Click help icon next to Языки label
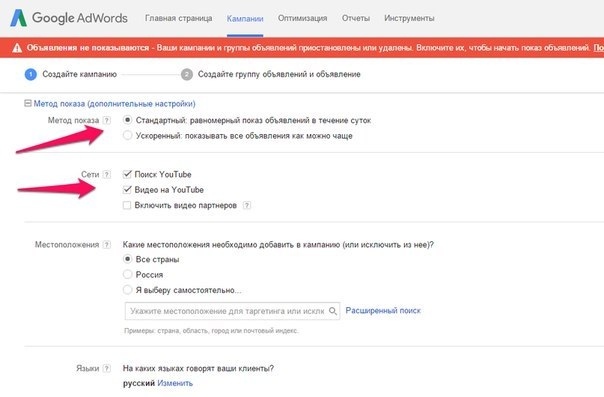 click(x=107, y=369)
